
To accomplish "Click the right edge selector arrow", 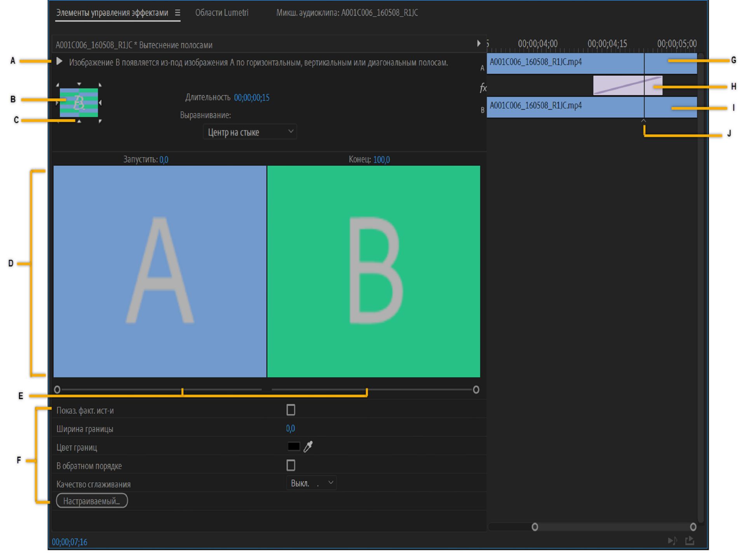I will pos(100,103).
